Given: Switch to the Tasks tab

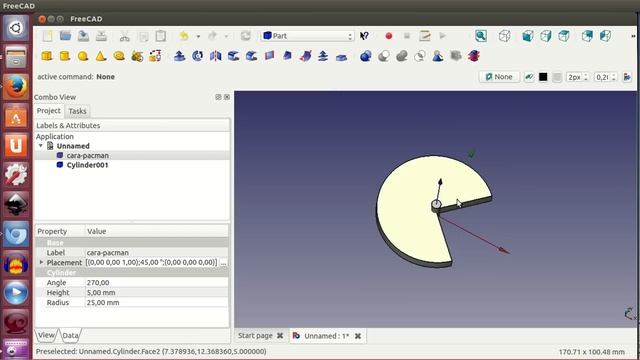Looking at the screenshot, I should 77,111.
